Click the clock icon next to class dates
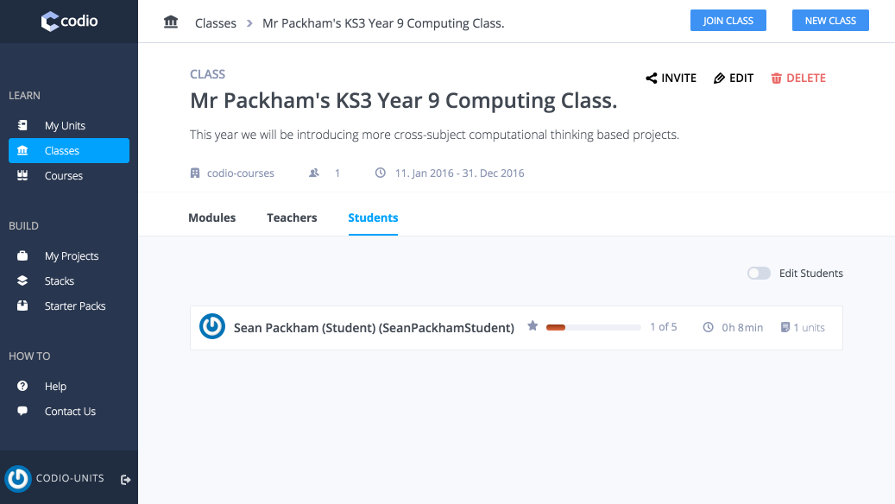The width and height of the screenshot is (895, 504). coord(380,172)
